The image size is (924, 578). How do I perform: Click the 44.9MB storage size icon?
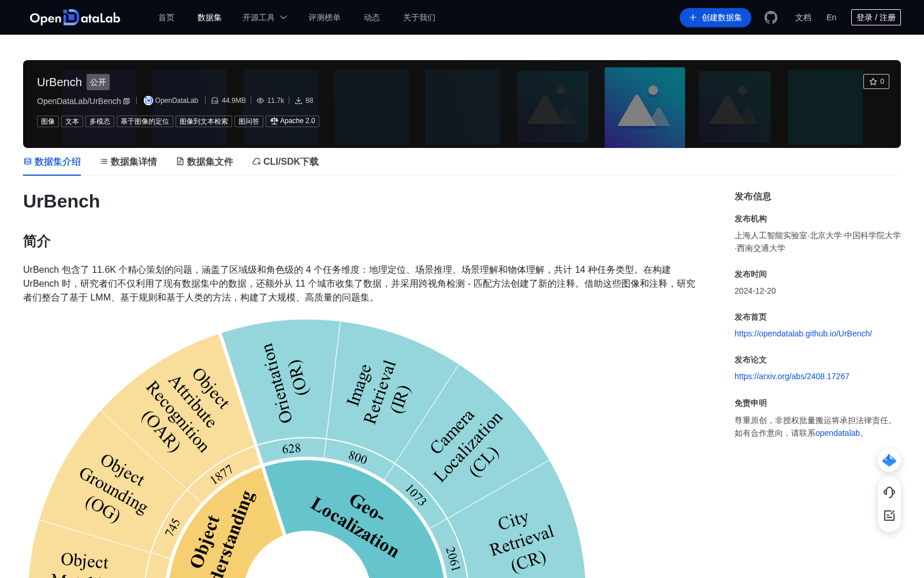[215, 101]
